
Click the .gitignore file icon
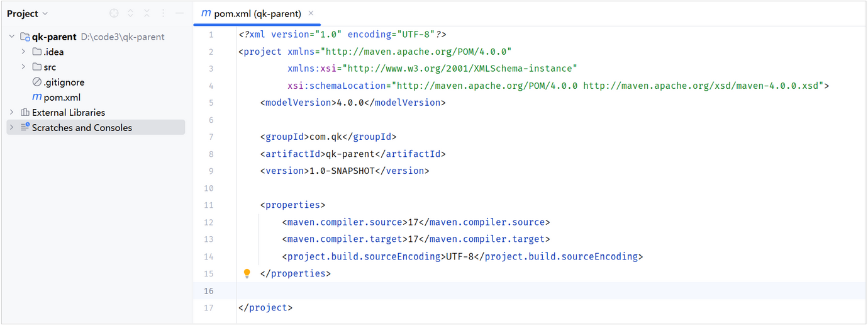click(x=37, y=83)
